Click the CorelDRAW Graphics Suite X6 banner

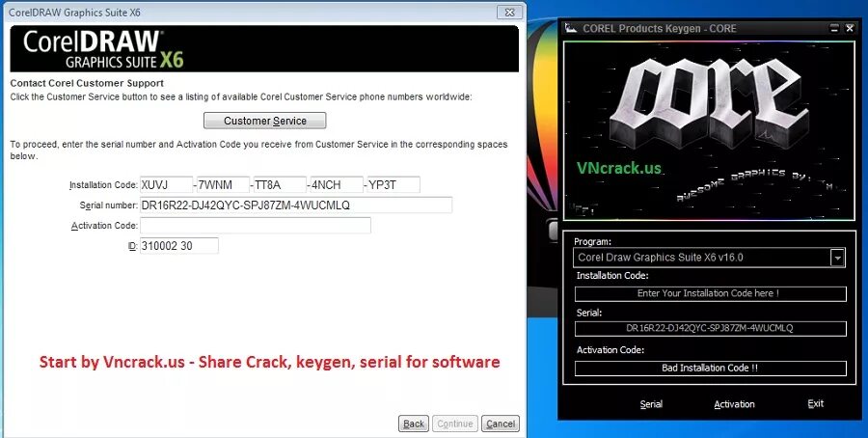point(264,49)
